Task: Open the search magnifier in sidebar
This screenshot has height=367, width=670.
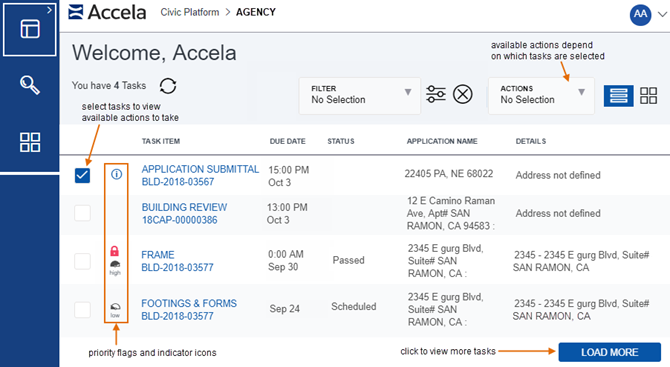Action: (30, 85)
